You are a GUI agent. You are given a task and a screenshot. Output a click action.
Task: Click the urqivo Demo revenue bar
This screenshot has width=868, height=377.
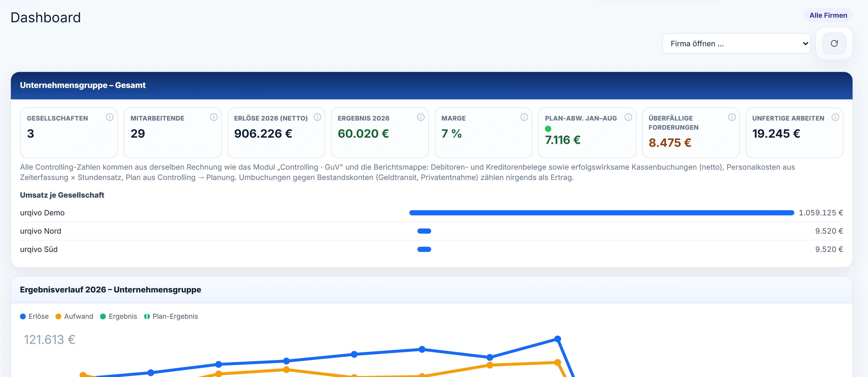click(601, 213)
